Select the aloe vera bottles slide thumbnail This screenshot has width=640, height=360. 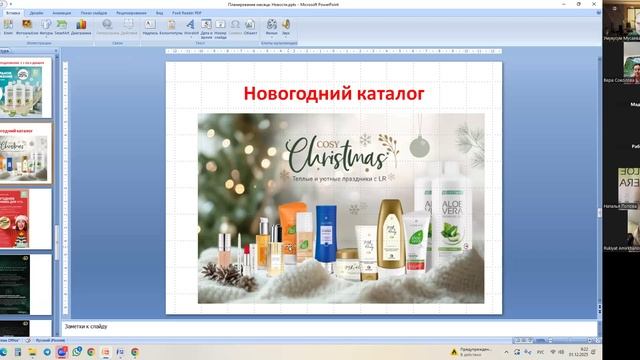(25, 88)
